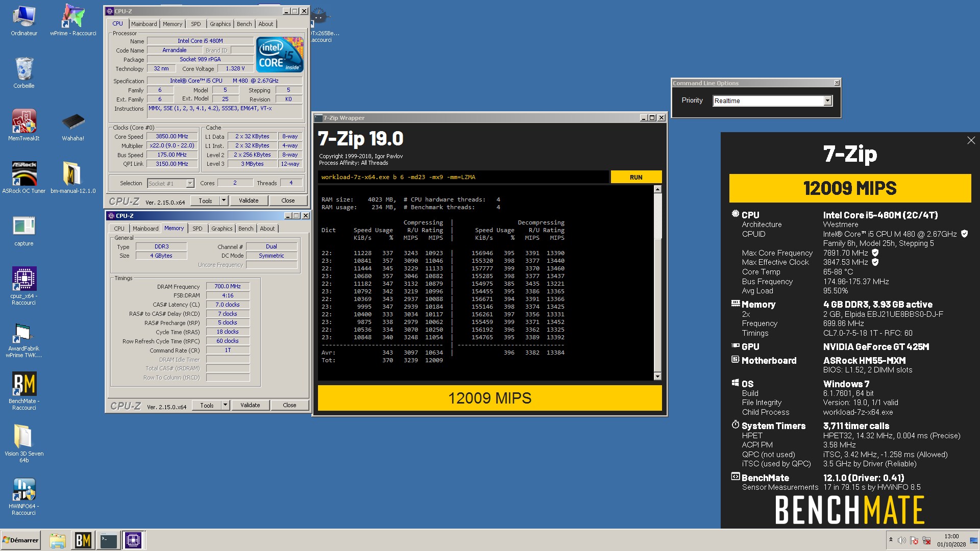Launch ASRock OC Tuner desktop icon
The image size is (980, 551).
click(24, 178)
